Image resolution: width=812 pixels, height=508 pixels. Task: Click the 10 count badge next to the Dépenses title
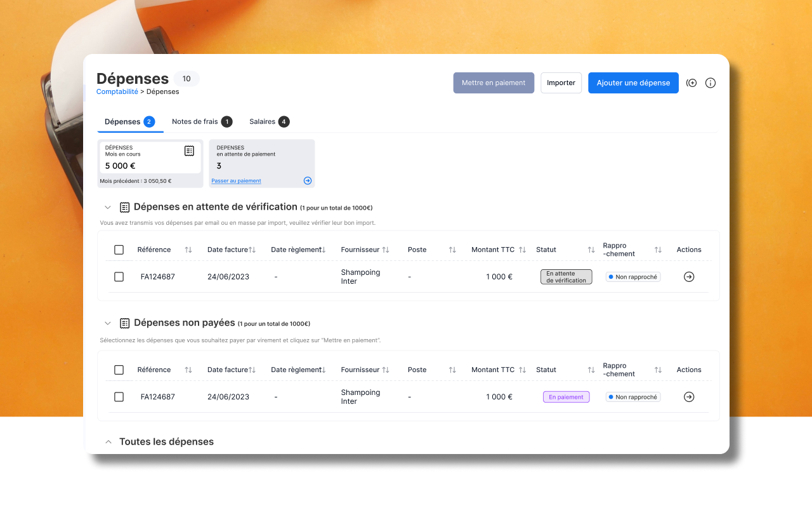point(187,79)
